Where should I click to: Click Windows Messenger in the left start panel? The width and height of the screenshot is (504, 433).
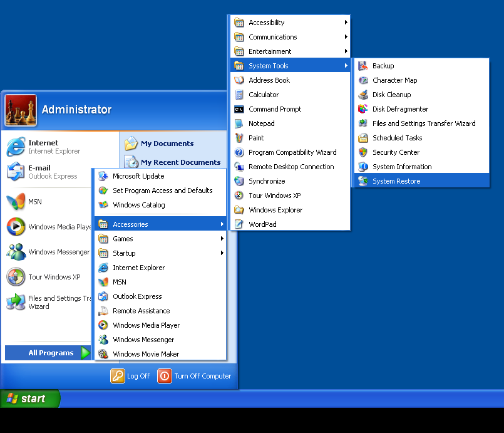coord(48,252)
